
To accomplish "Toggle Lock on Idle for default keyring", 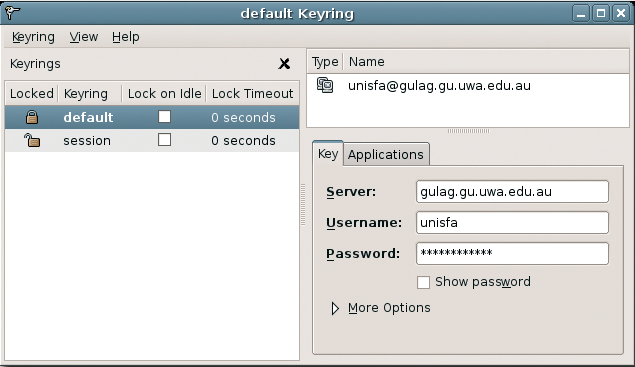I will (x=164, y=117).
